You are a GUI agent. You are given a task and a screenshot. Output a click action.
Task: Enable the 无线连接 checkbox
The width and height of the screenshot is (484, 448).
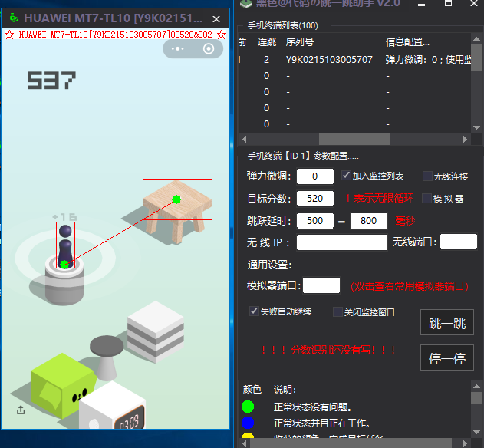427,176
